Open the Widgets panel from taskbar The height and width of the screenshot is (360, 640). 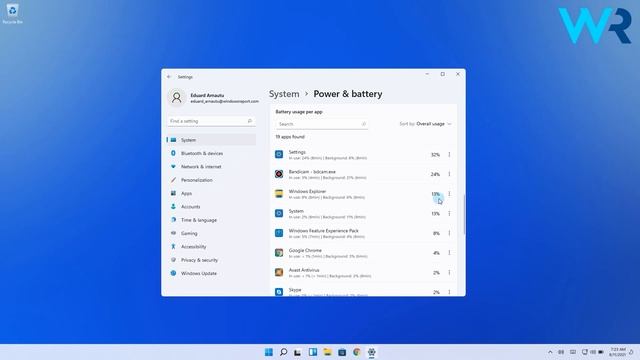313,352
